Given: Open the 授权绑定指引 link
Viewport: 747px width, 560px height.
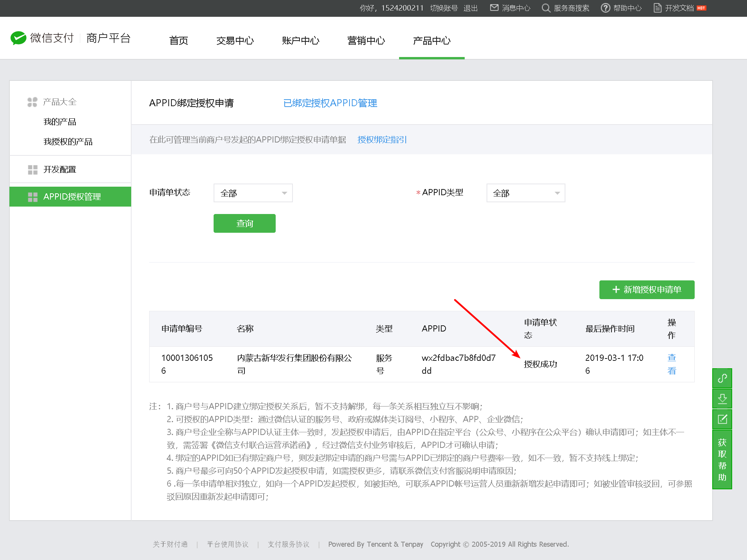Looking at the screenshot, I should (x=382, y=140).
